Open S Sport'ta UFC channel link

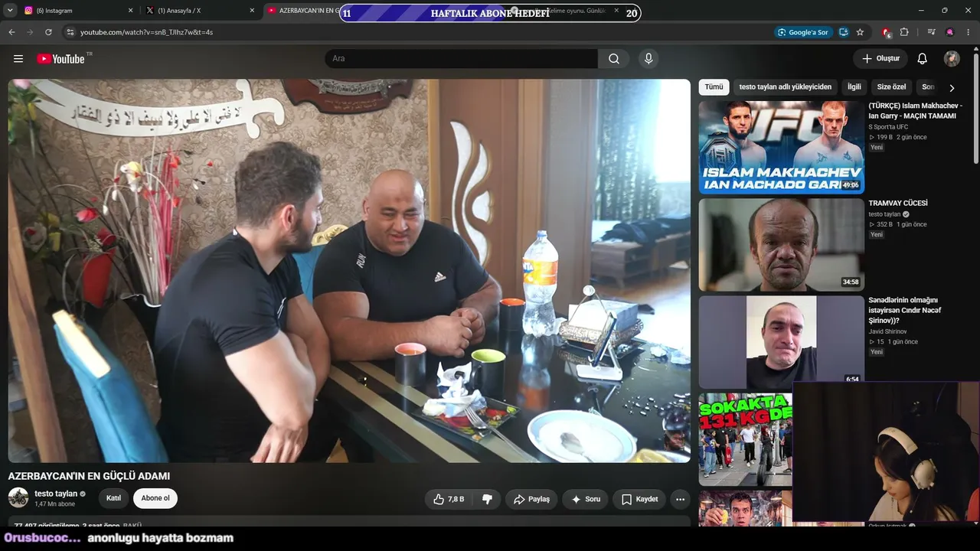pyautogui.click(x=888, y=127)
